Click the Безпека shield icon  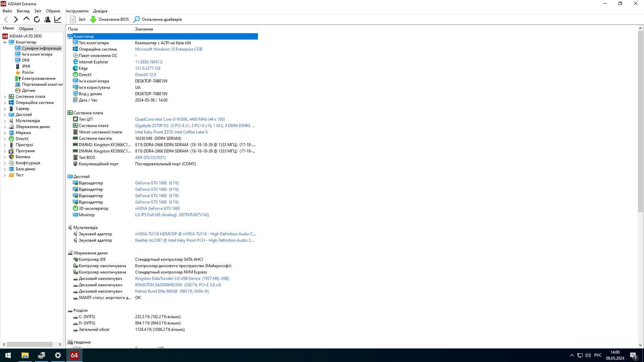click(x=11, y=157)
